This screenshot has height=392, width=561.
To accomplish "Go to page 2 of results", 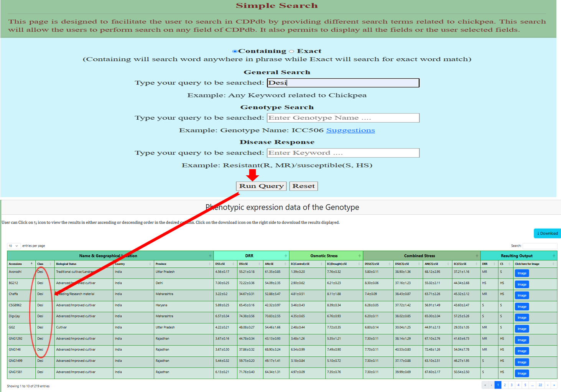I will pyautogui.click(x=505, y=385).
